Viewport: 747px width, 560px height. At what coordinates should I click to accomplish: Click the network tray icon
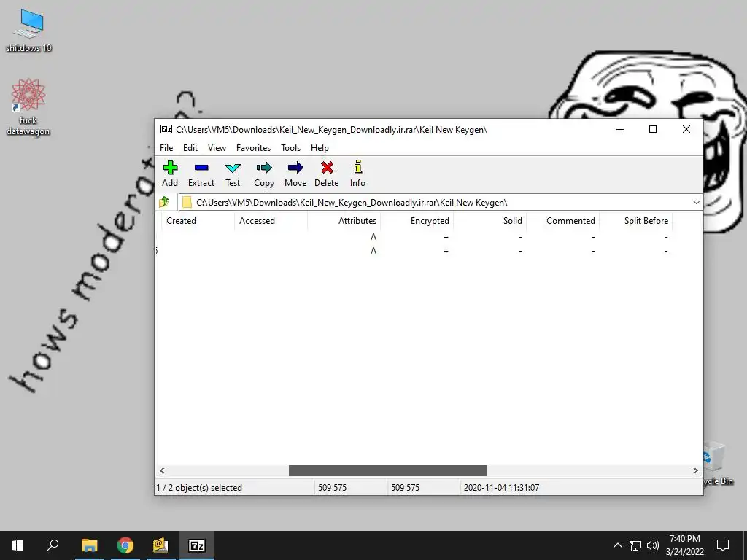[635, 545]
